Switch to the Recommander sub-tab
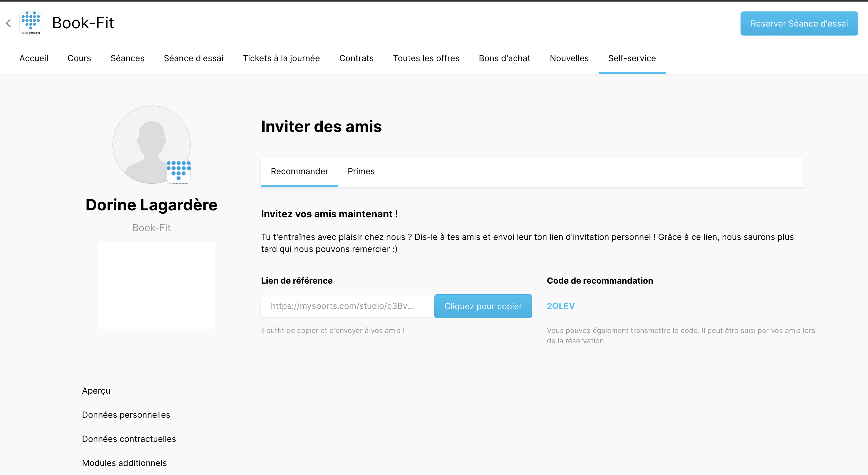868x475 pixels. [x=299, y=171]
